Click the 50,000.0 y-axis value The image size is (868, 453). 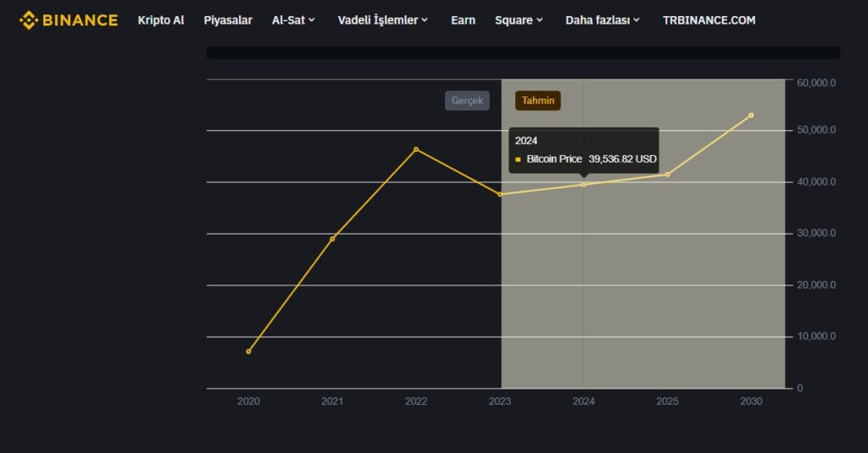tap(816, 130)
